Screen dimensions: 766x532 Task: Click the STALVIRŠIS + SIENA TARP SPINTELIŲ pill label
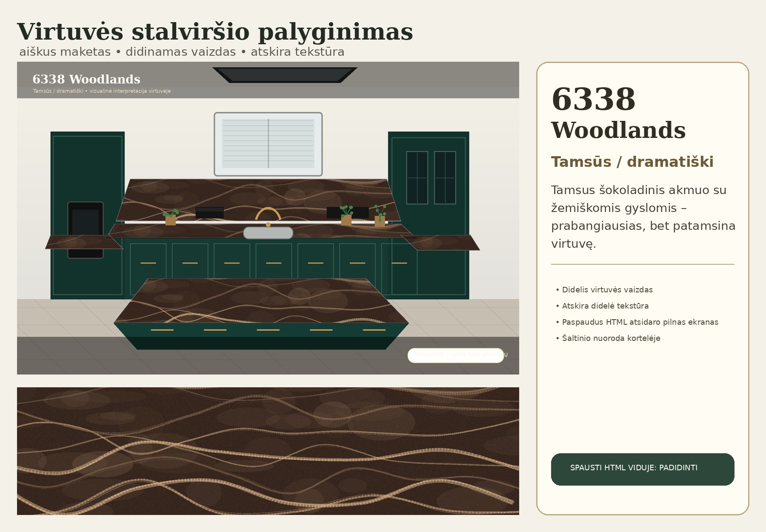tap(456, 355)
